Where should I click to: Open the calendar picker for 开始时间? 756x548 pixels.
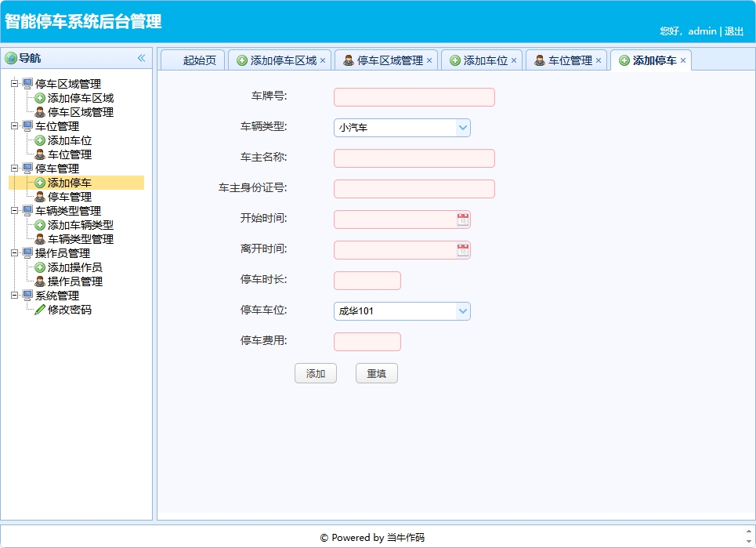(x=462, y=220)
